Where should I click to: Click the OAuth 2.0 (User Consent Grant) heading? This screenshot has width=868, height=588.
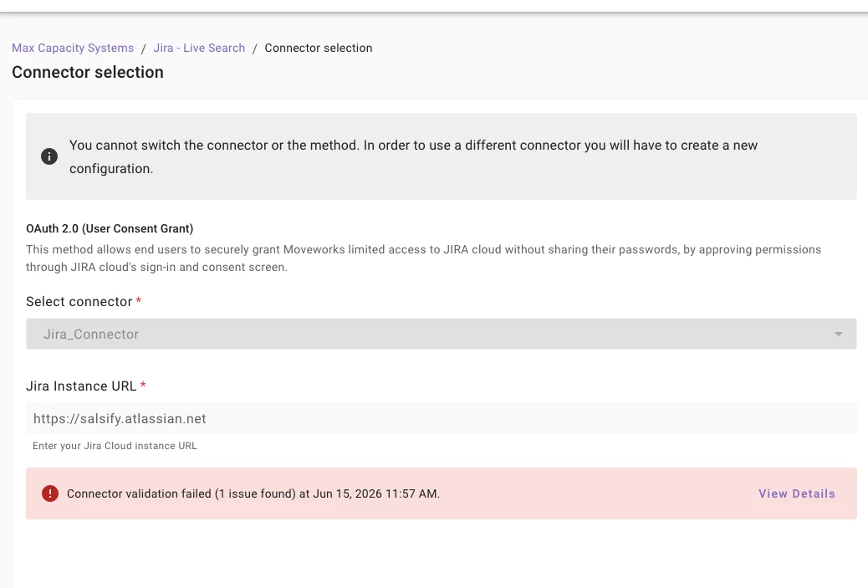[110, 228]
